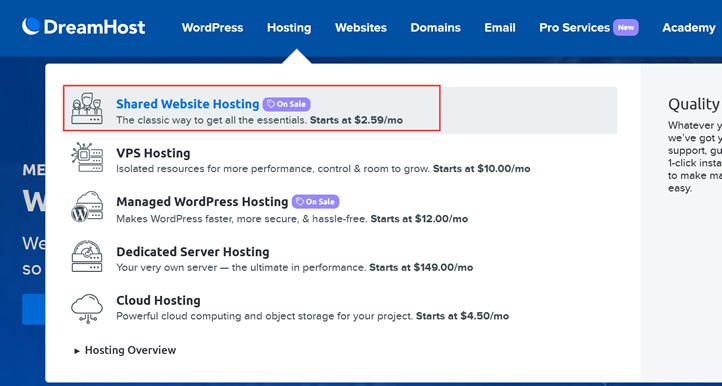The image size is (722, 386).
Task: Click the On Sale badge beside Managed WordPress Hosting
Action: 315,202
